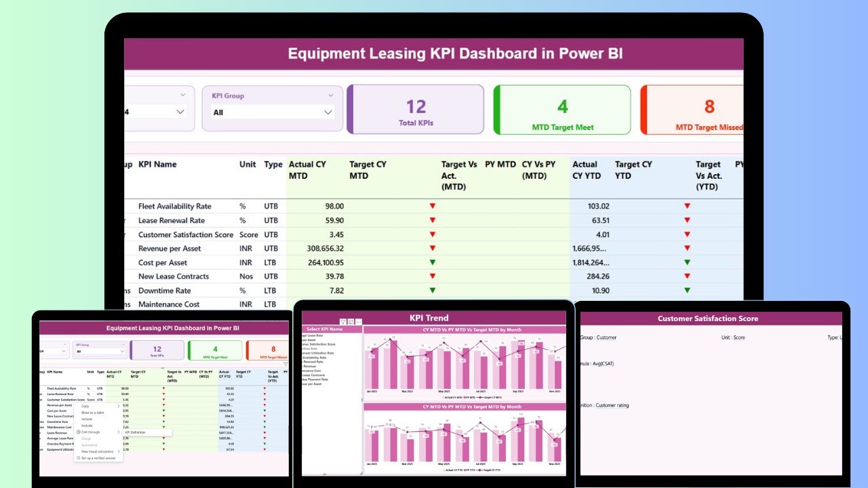
Task: Open the KPI Group dropdown on the small dashboard
Action: point(100,351)
